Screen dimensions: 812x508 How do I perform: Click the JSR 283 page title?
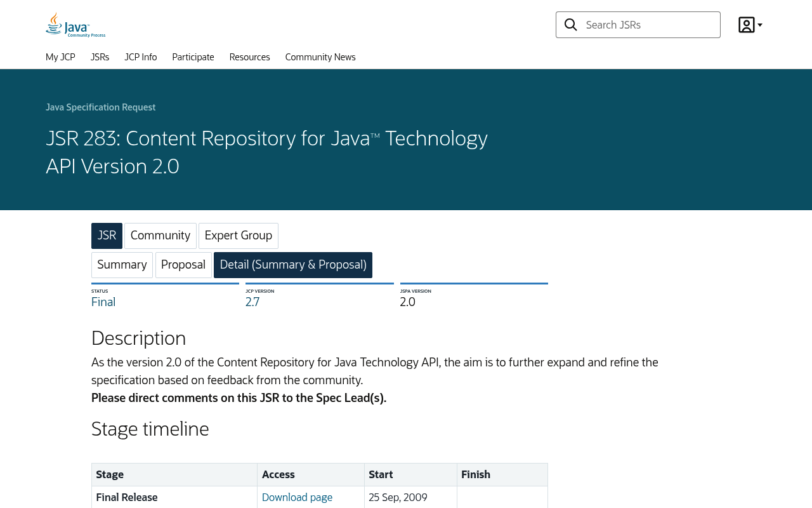click(266, 152)
